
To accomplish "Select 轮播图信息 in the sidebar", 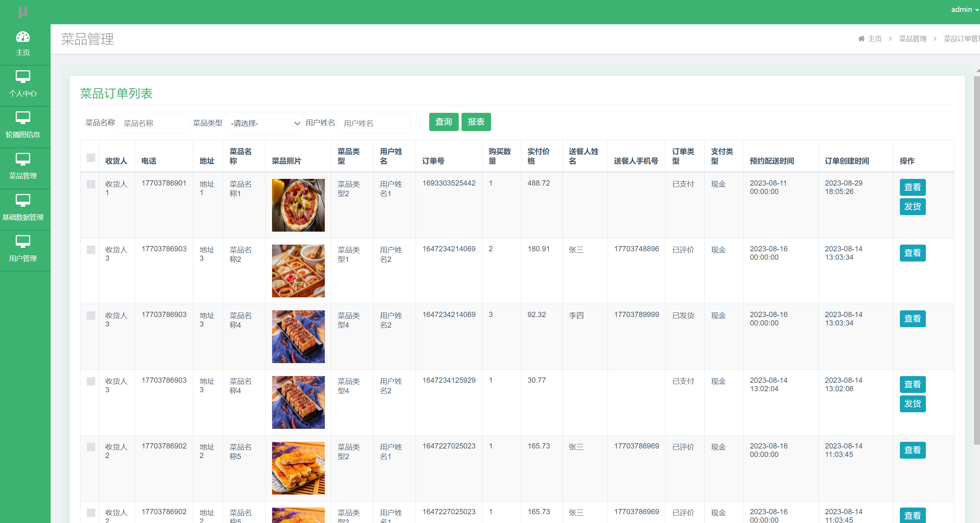I will [x=24, y=125].
